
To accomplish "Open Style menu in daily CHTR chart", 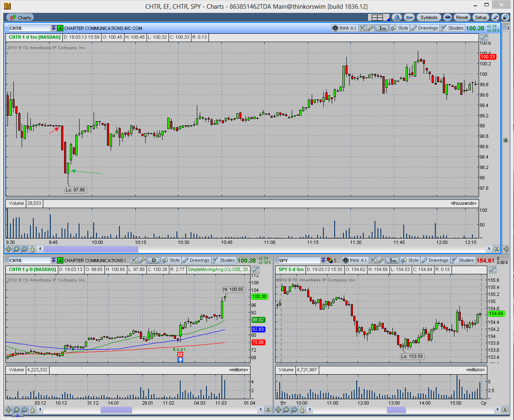I will coord(171,260).
